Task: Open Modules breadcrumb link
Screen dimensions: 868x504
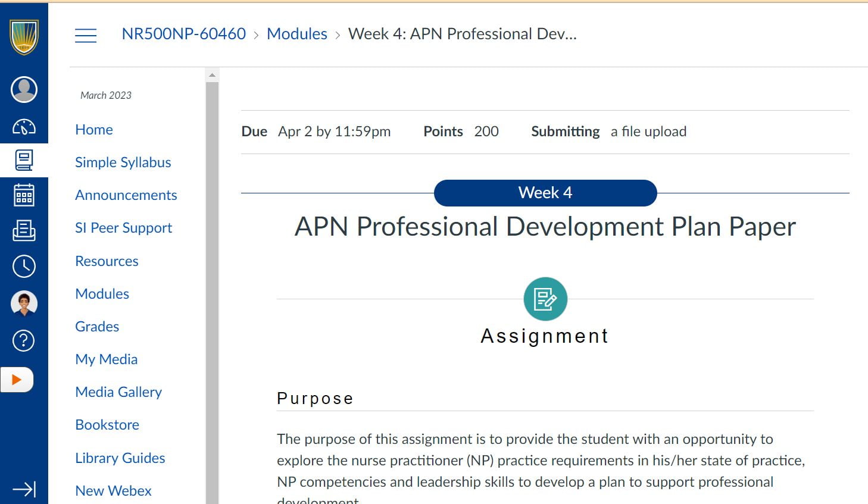Action: pos(297,34)
